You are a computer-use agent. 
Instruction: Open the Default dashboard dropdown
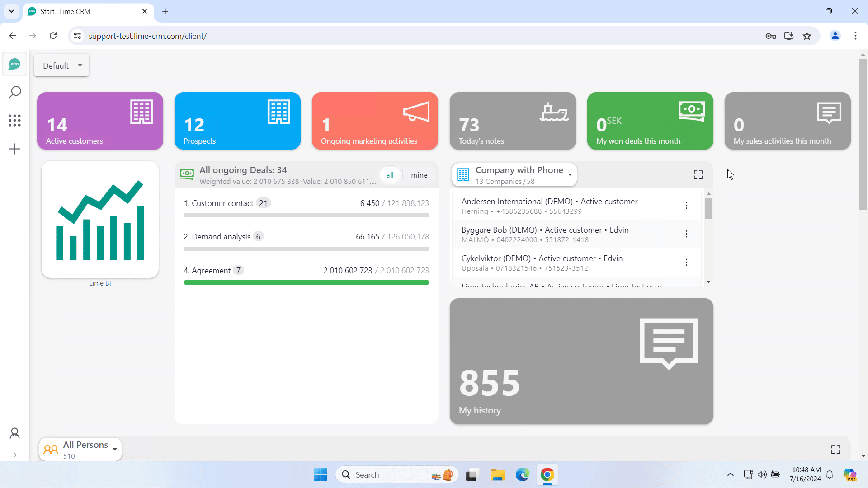[62, 66]
